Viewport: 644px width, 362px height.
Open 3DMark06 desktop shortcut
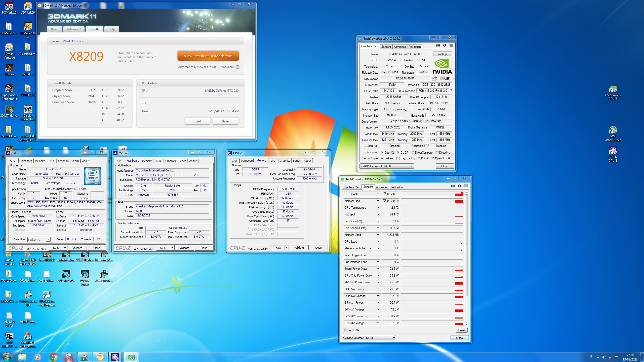coord(28,8)
